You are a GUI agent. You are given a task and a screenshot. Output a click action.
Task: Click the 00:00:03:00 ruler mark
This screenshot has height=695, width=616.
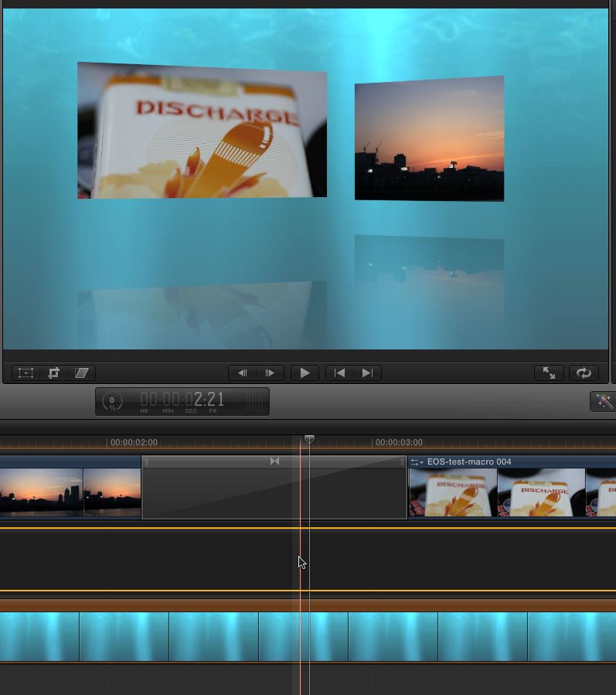[x=399, y=442]
